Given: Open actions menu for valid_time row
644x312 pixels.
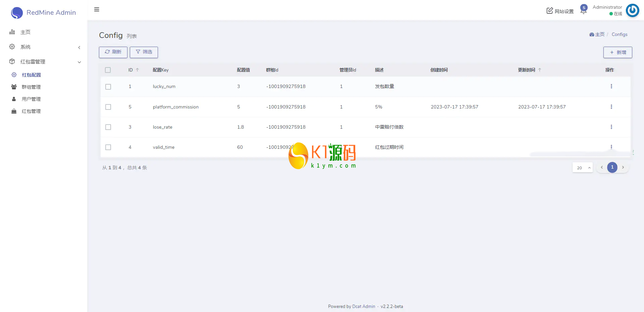Looking at the screenshot, I should [x=611, y=147].
